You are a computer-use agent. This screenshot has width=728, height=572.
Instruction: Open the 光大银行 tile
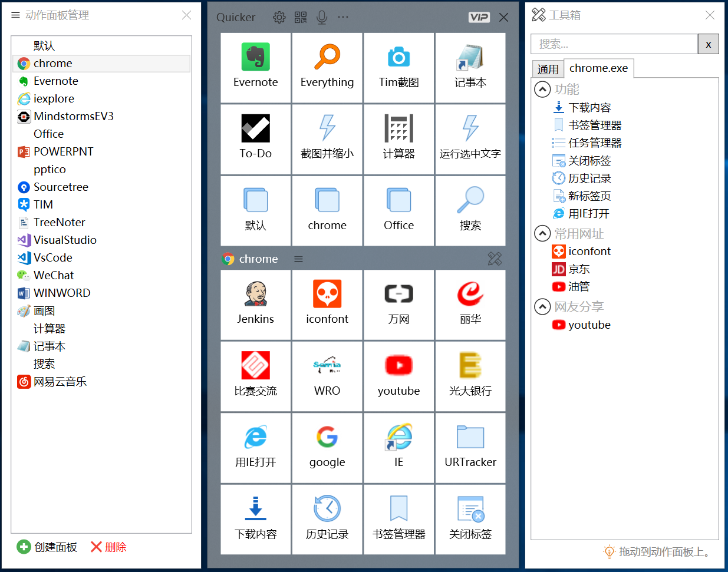[470, 376]
